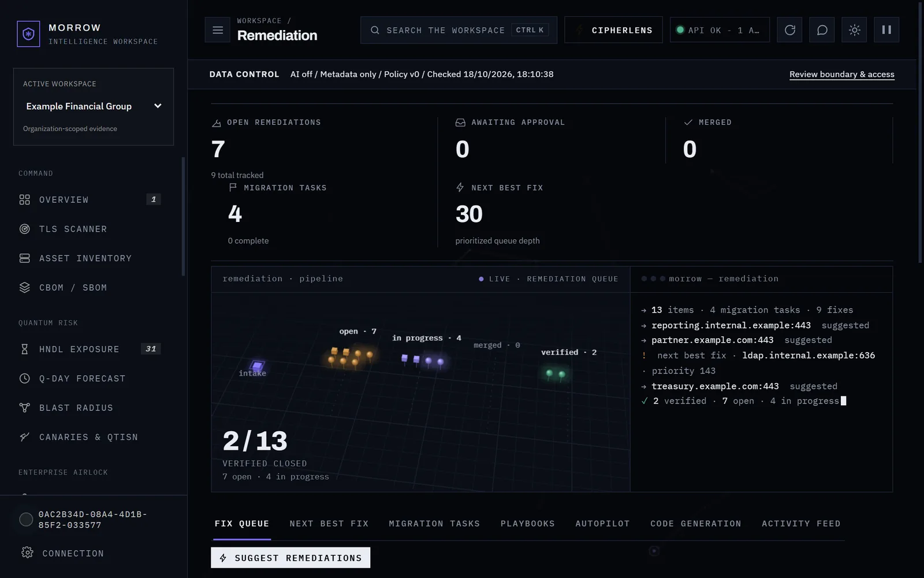Open Blast Radius network icon
The width and height of the screenshot is (924, 578).
25,407
